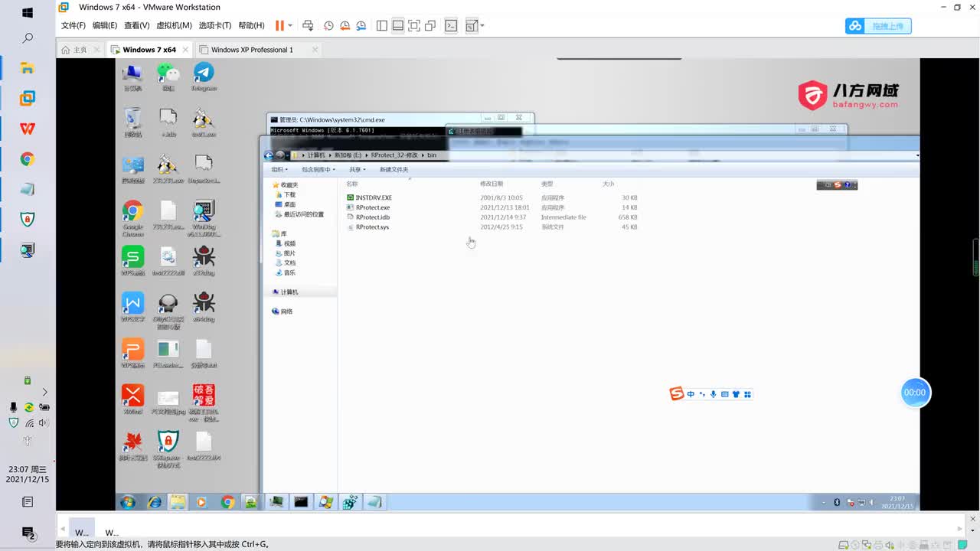Switch to Unity mode icon
The image size is (980, 551).
tap(430, 25)
